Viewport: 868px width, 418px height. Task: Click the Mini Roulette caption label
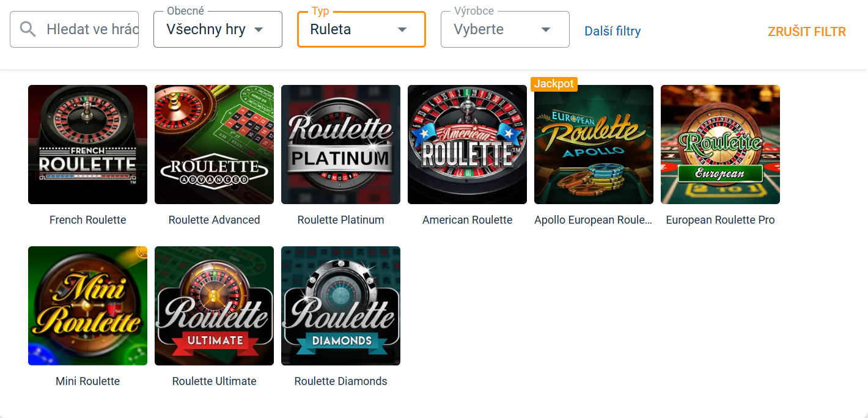tap(87, 381)
